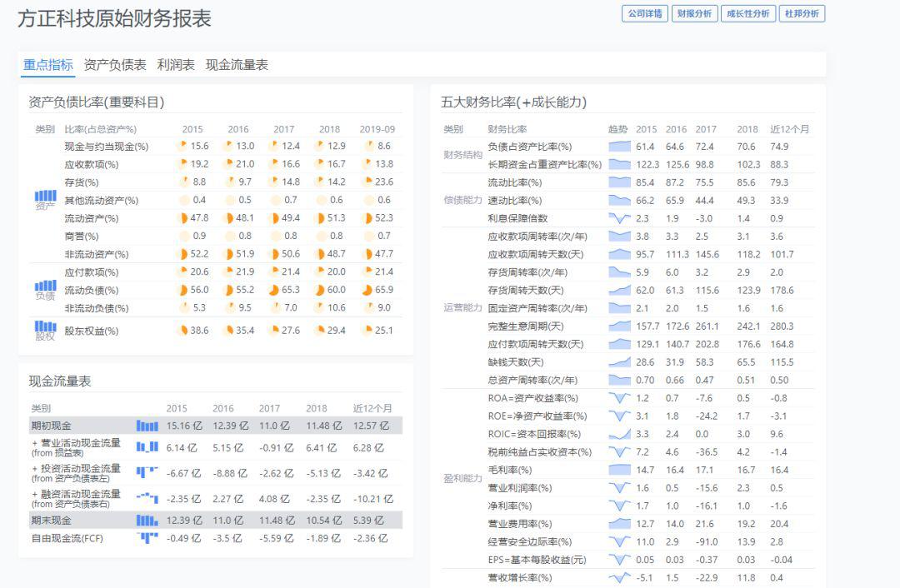Switch to the 资产负债表 tab
This screenshot has width=900, height=588.
click(115, 65)
